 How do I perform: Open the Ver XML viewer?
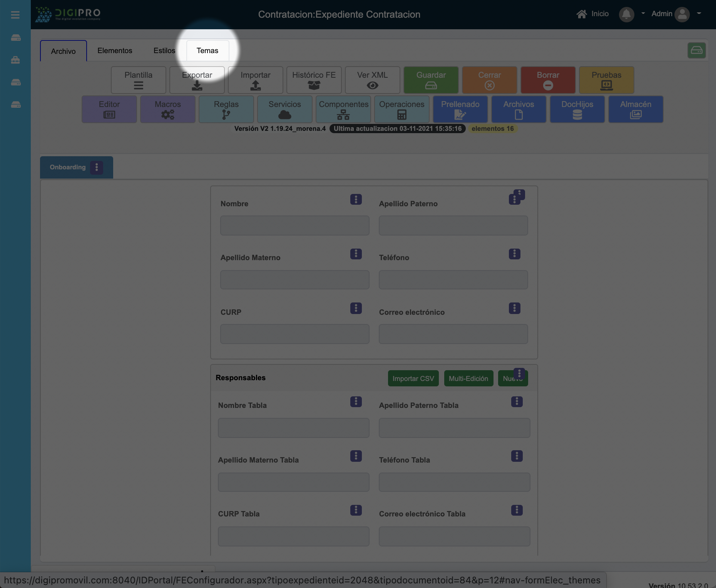point(372,80)
